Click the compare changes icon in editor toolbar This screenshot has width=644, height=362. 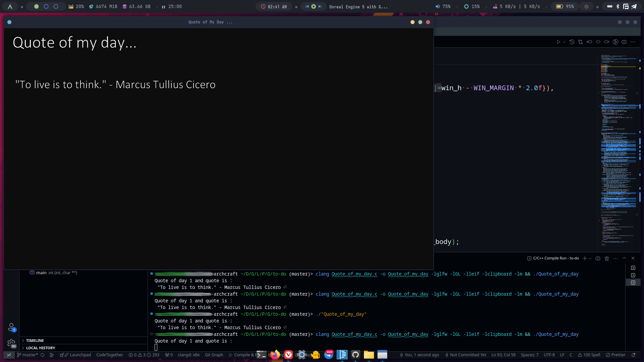[x=581, y=42]
